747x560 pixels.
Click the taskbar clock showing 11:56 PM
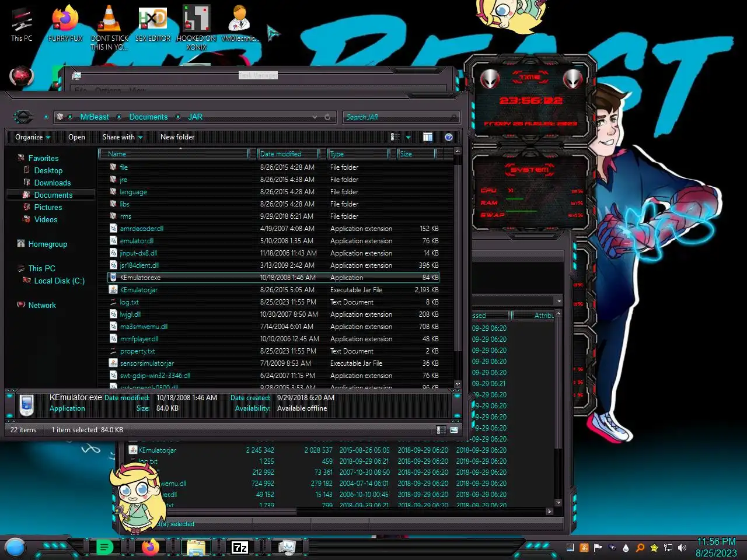[x=716, y=547]
